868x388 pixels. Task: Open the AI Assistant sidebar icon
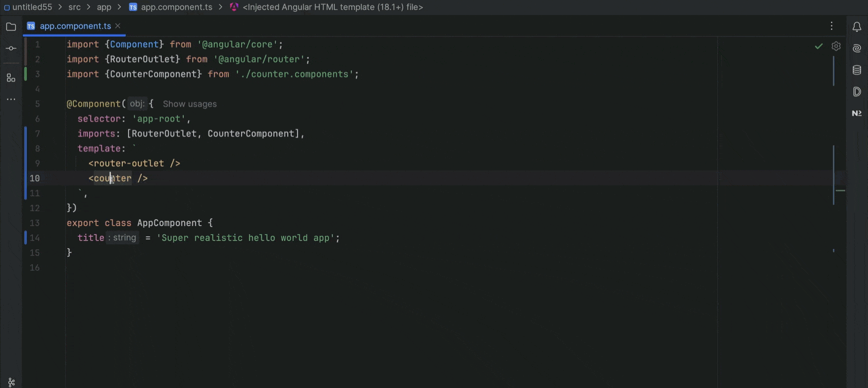pos(856,48)
